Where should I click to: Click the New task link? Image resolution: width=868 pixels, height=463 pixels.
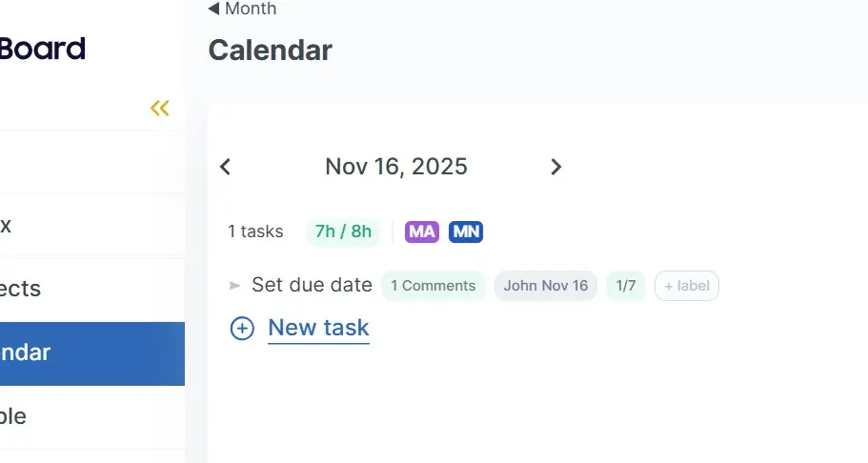(318, 328)
